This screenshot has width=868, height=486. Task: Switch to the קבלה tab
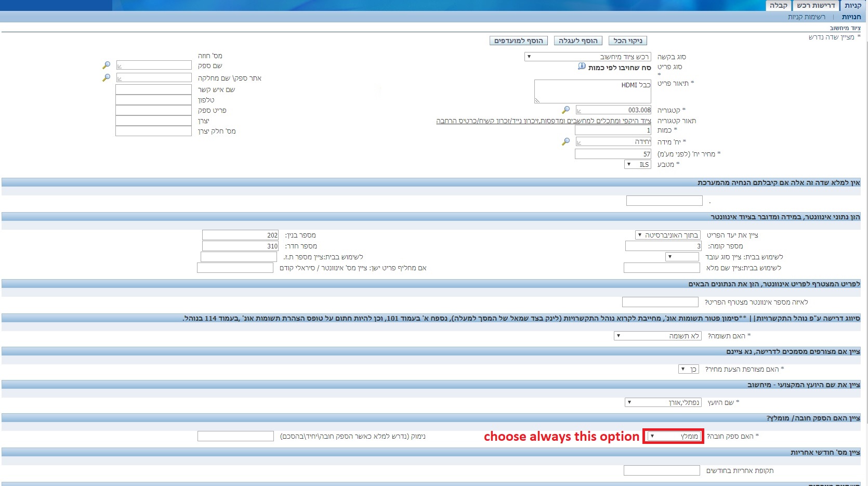(778, 6)
